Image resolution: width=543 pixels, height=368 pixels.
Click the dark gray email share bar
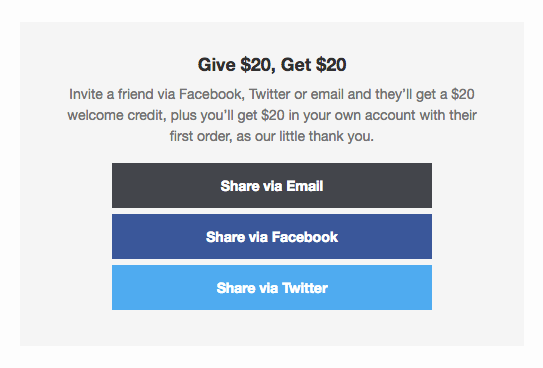[x=272, y=186]
